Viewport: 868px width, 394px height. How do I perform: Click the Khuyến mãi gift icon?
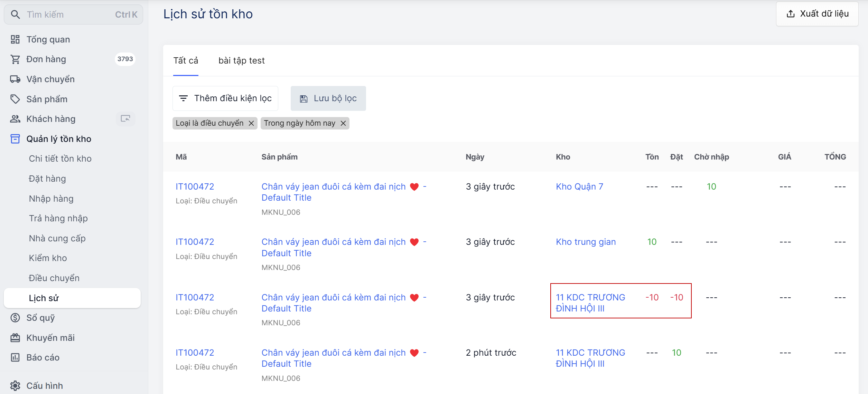point(15,338)
